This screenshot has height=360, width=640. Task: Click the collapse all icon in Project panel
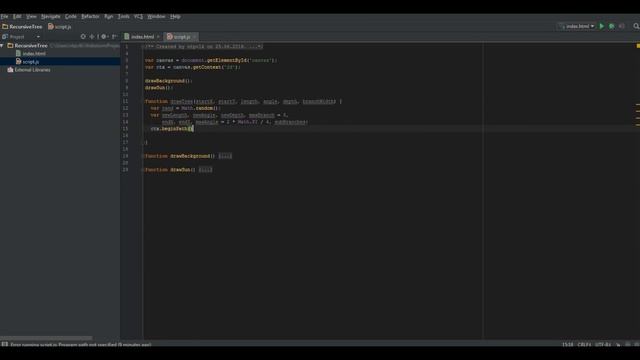click(92, 36)
